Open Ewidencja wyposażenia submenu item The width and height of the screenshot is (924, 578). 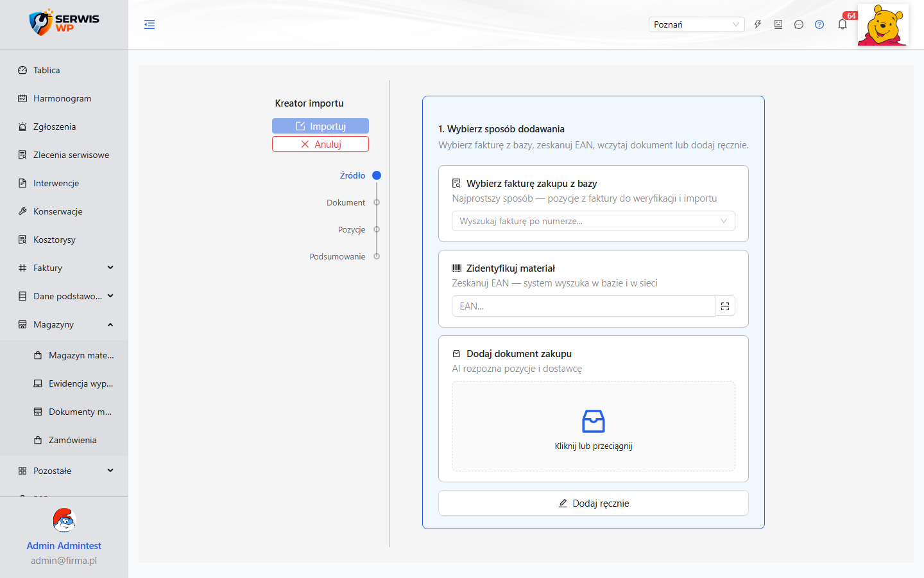pyautogui.click(x=64, y=383)
